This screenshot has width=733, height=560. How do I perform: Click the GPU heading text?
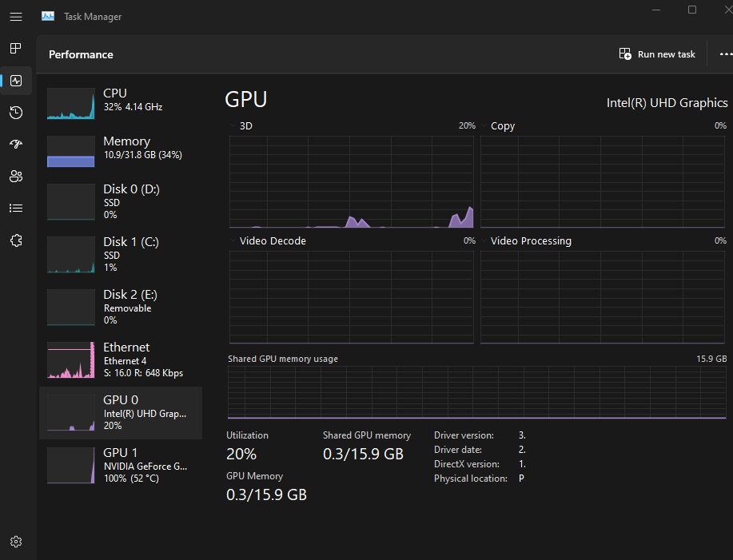coord(246,100)
